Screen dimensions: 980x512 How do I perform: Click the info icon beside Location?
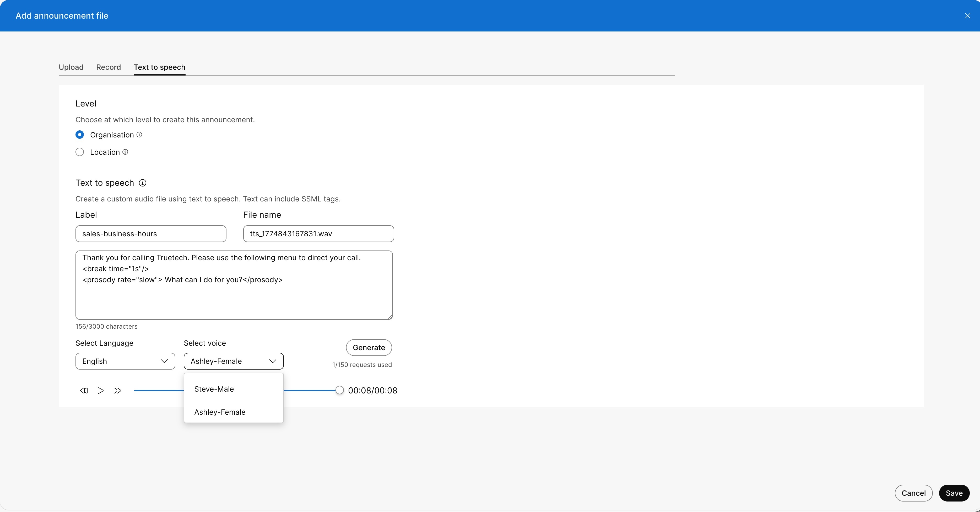click(x=126, y=152)
